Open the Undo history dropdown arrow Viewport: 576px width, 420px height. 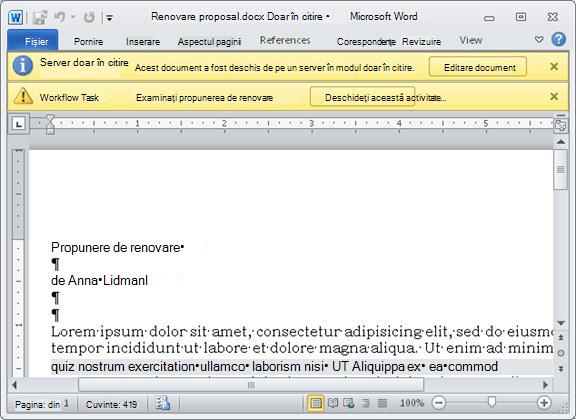[x=73, y=17]
